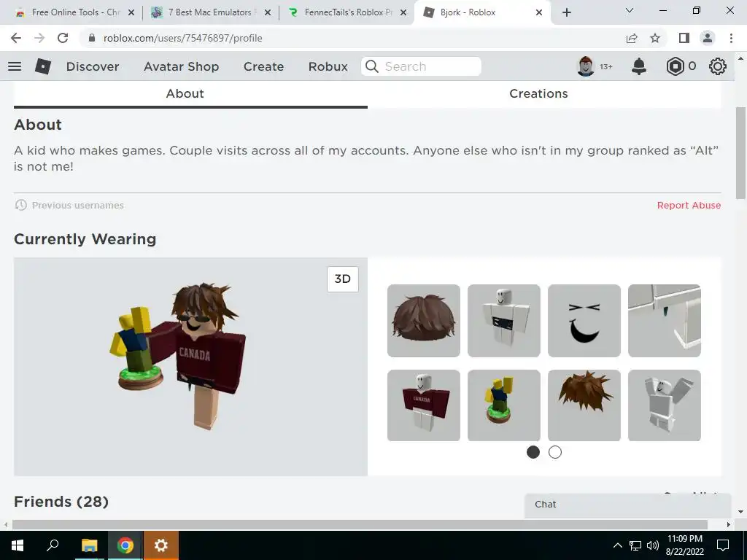
Task: Open Avatar Shop in the navbar
Action: 182,66
